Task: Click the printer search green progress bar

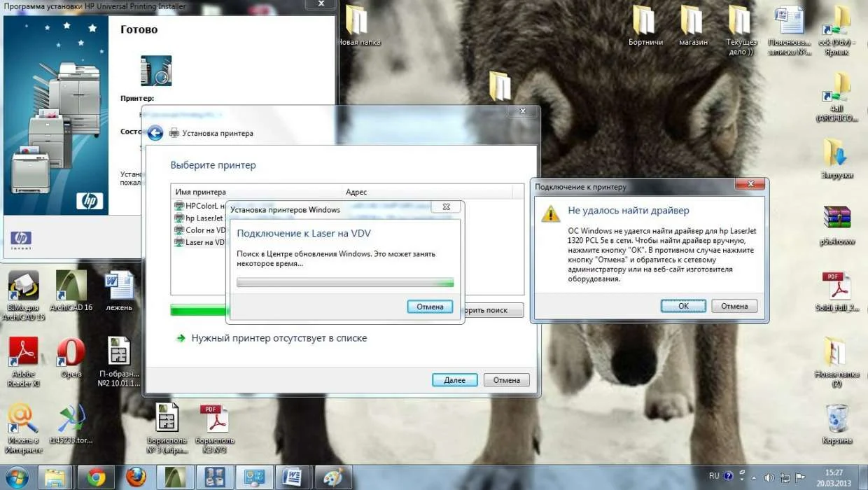Action: pyautogui.click(x=198, y=310)
